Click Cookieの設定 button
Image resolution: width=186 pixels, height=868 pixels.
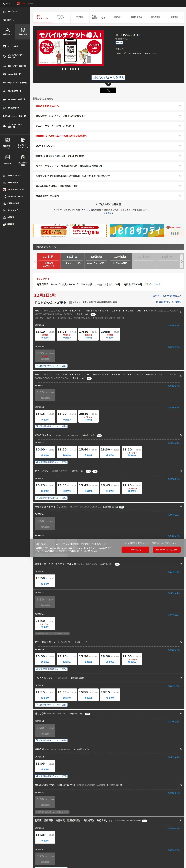pyautogui.click(x=135, y=550)
